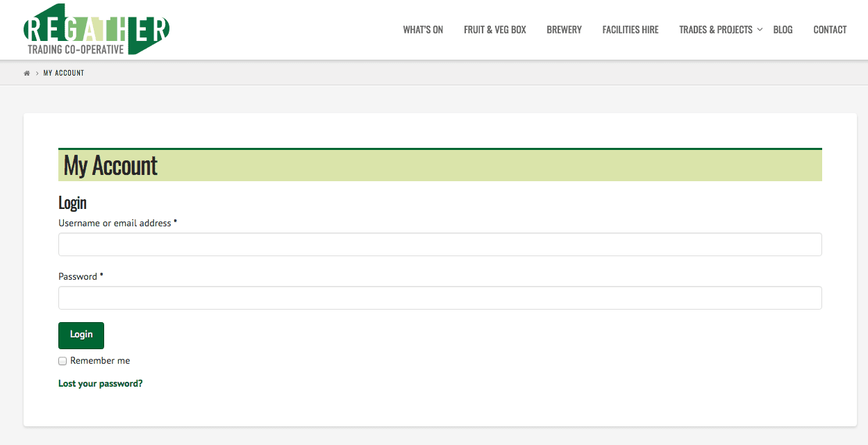The image size is (868, 445).
Task: Open the What's On menu item
Action: coord(423,30)
